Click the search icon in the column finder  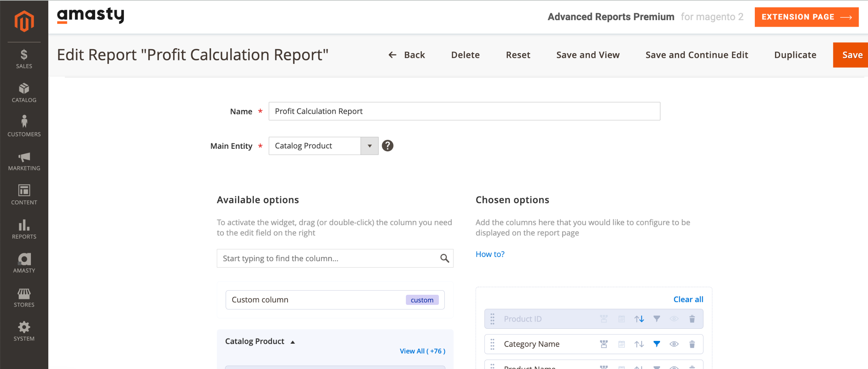click(444, 258)
